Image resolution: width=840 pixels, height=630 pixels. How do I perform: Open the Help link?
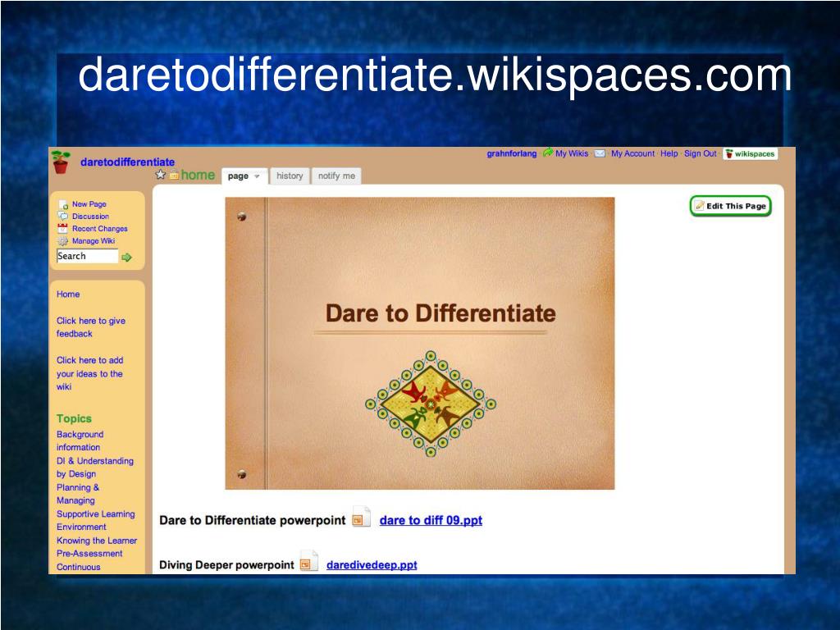669,153
